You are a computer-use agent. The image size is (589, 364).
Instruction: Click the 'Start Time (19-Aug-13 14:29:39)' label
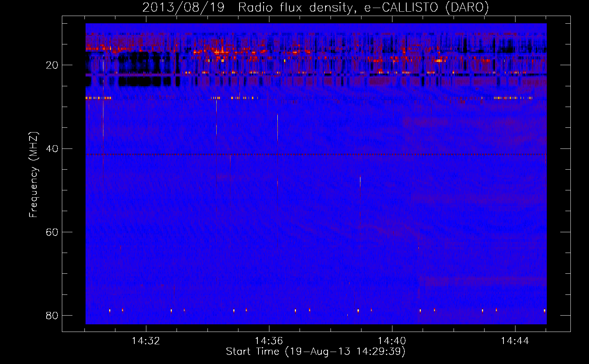click(316, 352)
